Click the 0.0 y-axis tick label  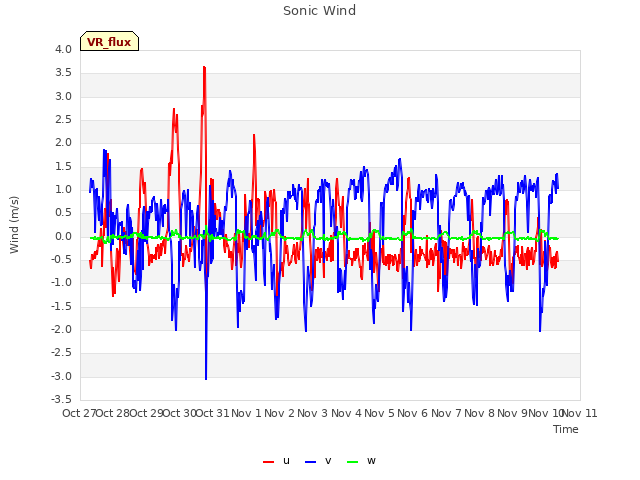[x=63, y=236]
